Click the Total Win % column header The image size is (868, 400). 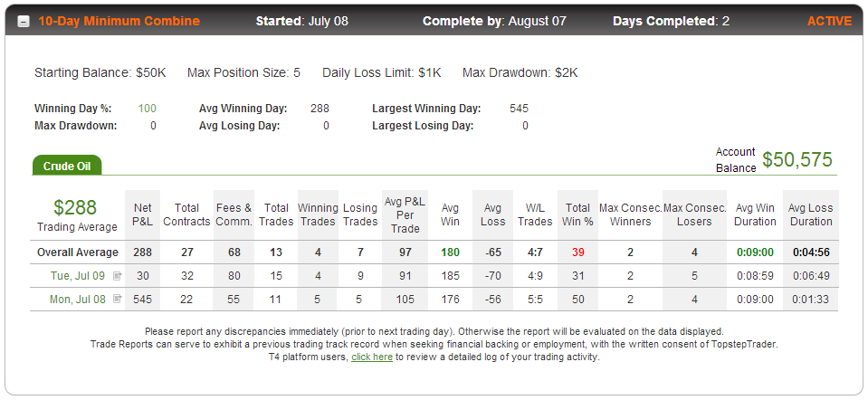(x=578, y=214)
